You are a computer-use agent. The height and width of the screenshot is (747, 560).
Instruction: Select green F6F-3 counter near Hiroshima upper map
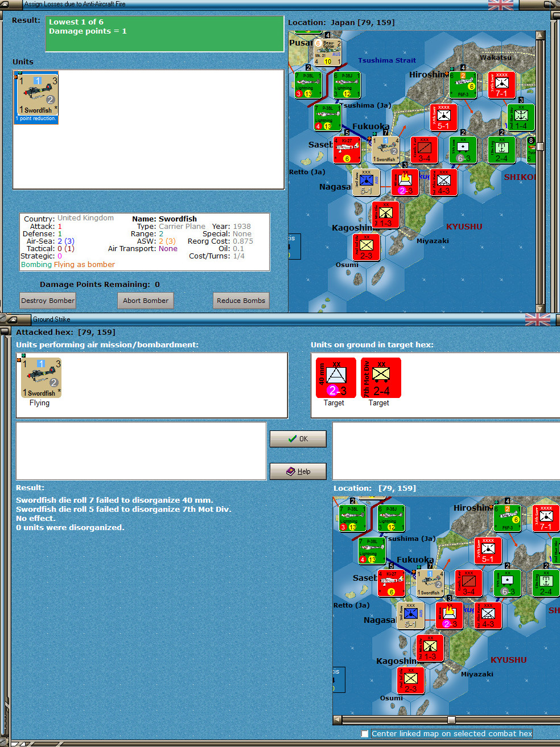click(463, 85)
